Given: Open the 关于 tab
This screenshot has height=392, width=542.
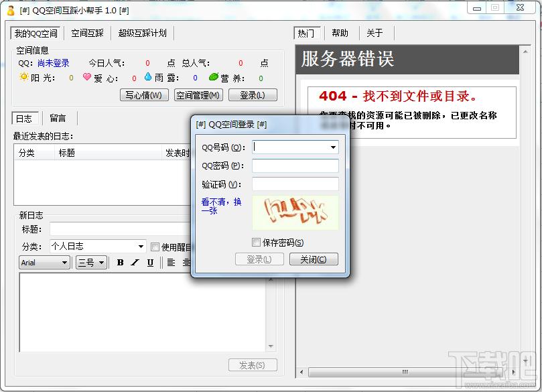Looking at the screenshot, I should point(375,34).
